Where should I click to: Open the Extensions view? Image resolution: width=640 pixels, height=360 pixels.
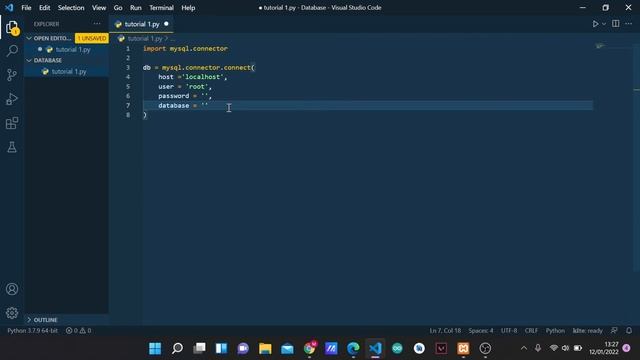[12, 123]
